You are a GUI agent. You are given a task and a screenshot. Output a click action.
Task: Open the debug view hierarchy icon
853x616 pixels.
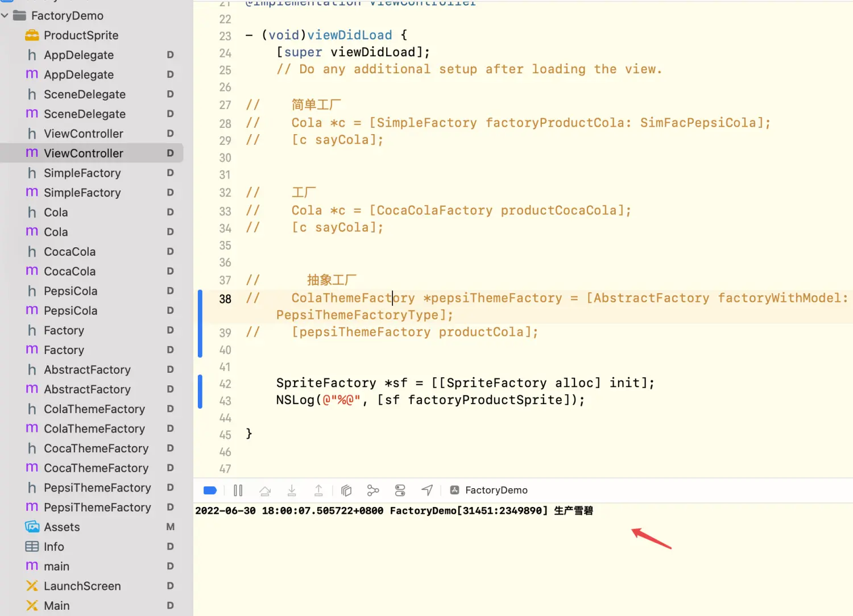346,490
